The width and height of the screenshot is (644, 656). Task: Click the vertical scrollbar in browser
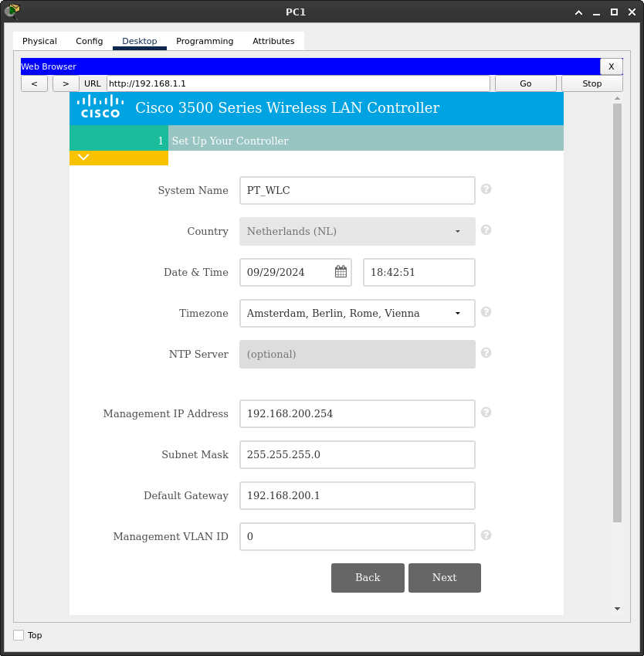[x=617, y=309]
